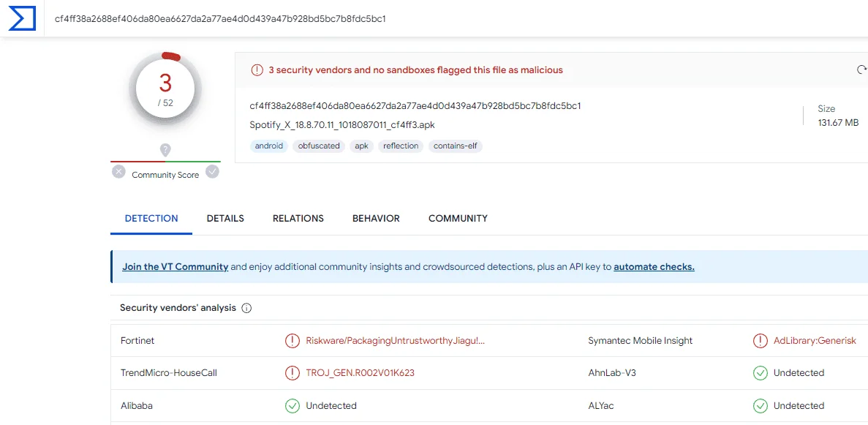
Task: Open the VirusTotal logo home icon
Action: coord(22,18)
